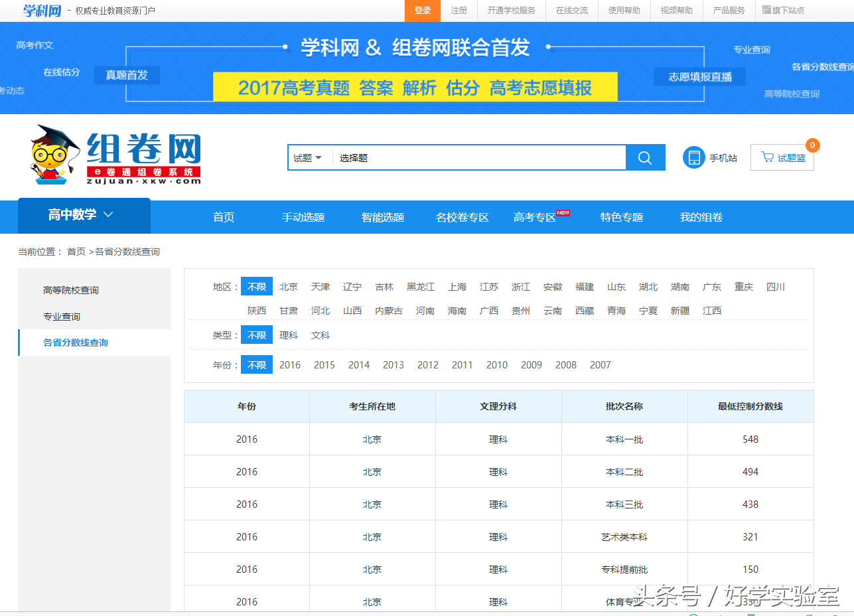Open the 在线交流 menu item
The height and width of the screenshot is (616, 854).
572,11
